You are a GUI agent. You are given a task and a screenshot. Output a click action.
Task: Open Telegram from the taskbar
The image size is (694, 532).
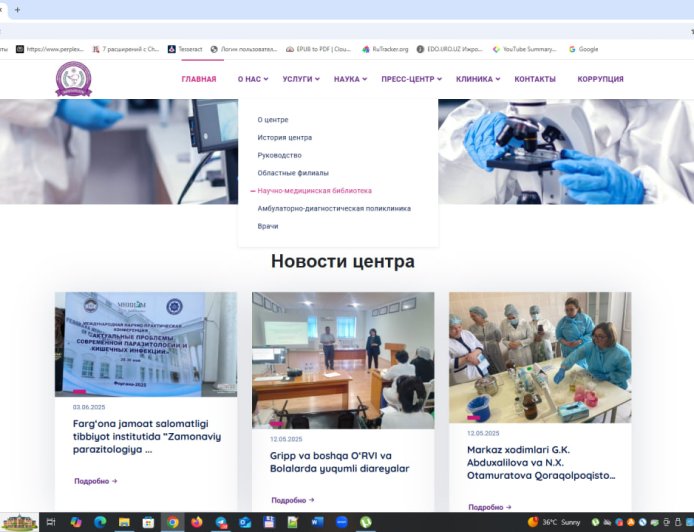pyautogui.click(x=221, y=522)
